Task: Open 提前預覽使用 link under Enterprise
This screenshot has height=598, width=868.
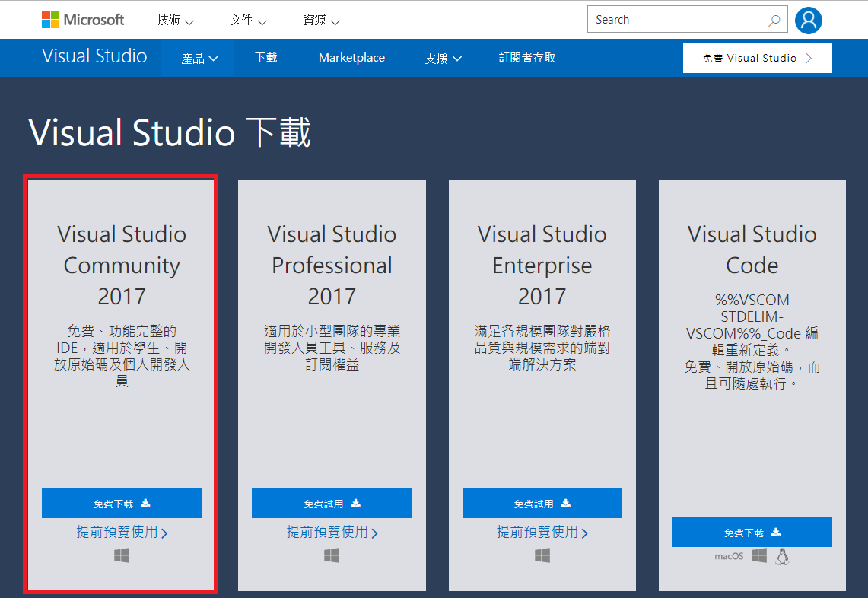Action: tap(542, 532)
